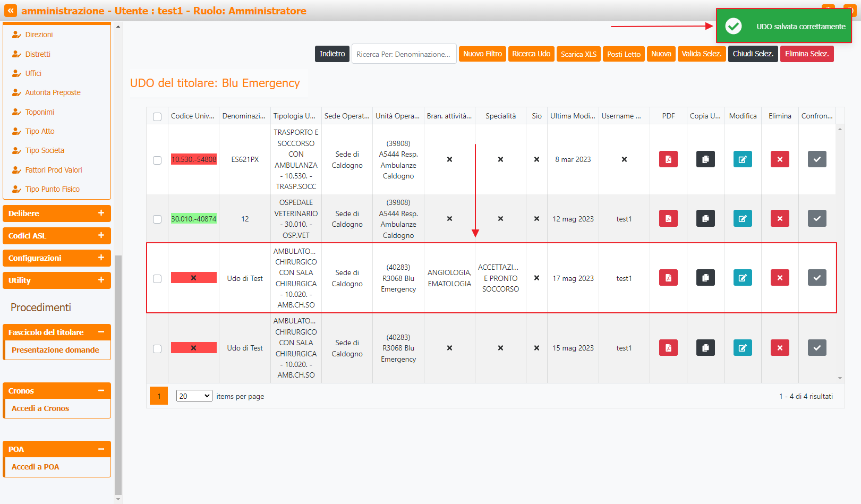
Task: Click the Elimina Selez. button
Action: tap(807, 54)
